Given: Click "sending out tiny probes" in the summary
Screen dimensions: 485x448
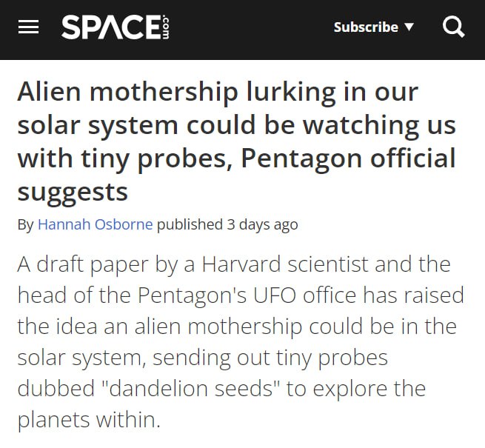Looking at the screenshot, I should coord(270,358).
